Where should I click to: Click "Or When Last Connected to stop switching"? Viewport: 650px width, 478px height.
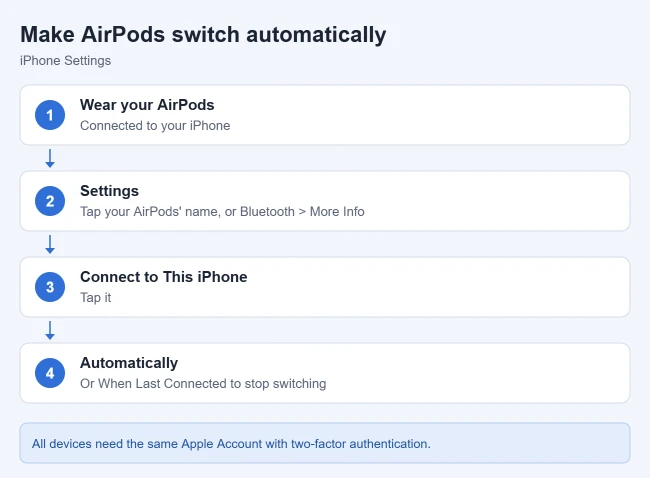point(203,383)
